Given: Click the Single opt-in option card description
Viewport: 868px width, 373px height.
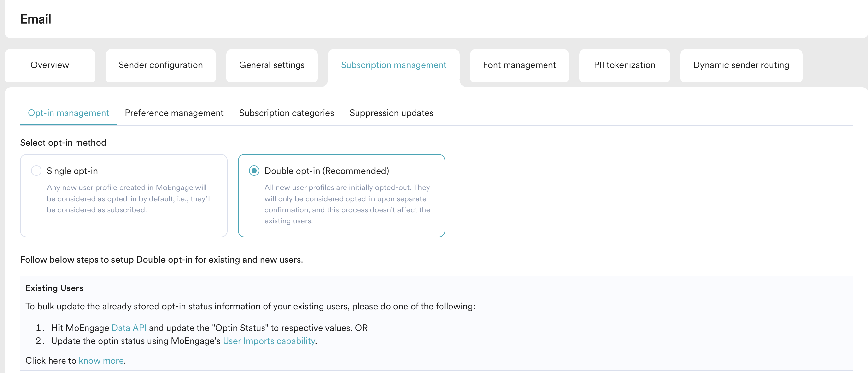Looking at the screenshot, I should click(x=129, y=198).
